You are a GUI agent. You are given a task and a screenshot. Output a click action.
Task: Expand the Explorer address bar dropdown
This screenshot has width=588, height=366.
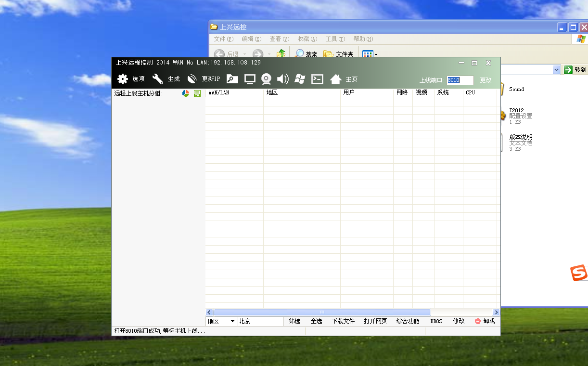click(x=557, y=70)
